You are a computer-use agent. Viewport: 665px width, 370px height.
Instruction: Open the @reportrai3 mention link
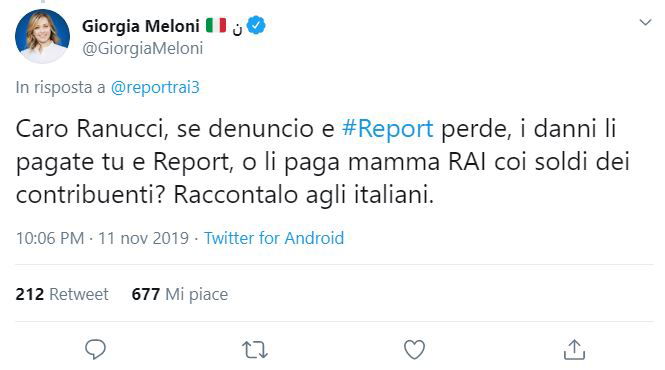[155, 87]
